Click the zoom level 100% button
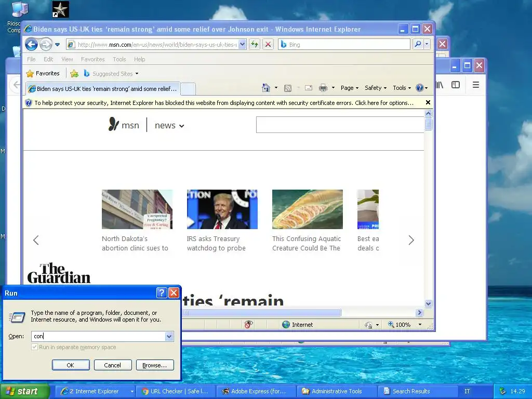 pyautogui.click(x=400, y=325)
